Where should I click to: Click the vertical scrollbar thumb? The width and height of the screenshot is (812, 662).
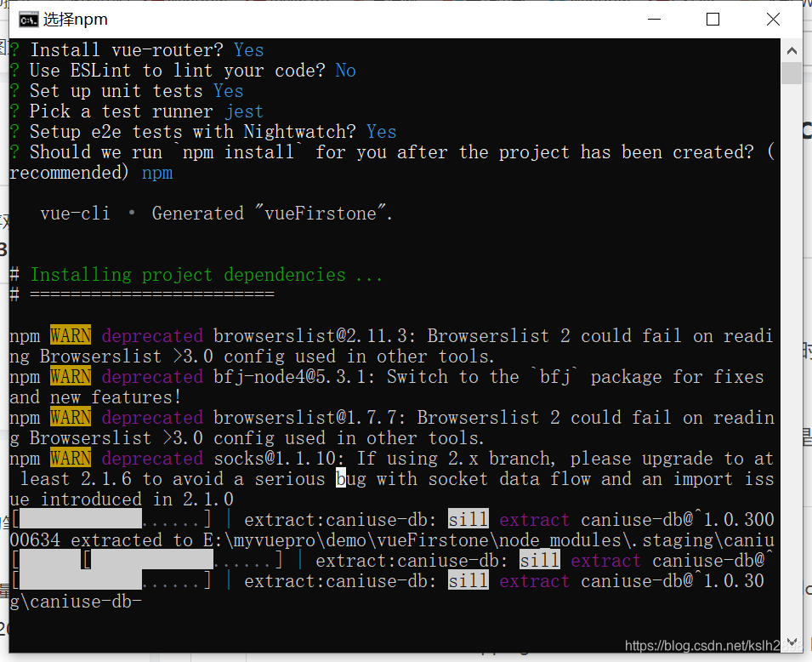point(792,72)
